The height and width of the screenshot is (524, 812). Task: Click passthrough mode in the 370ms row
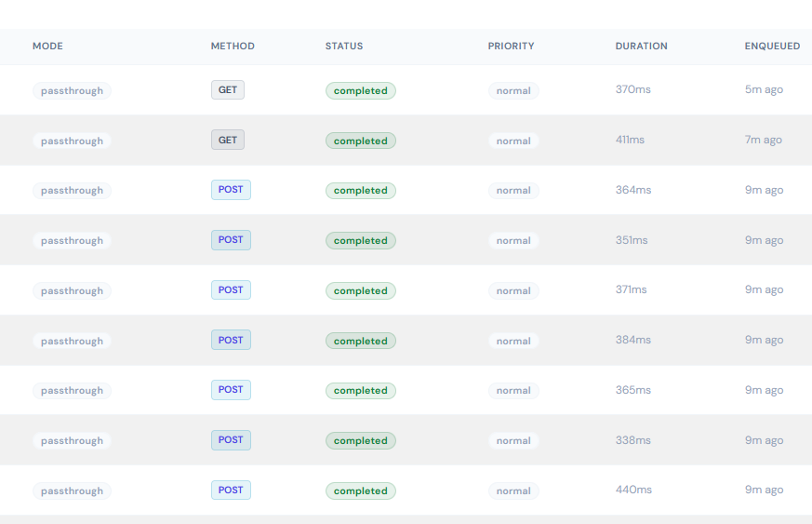pyautogui.click(x=72, y=90)
